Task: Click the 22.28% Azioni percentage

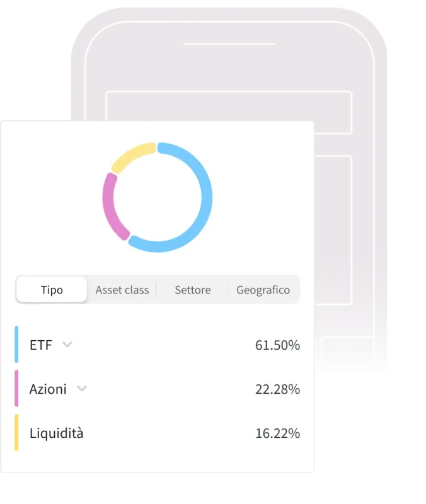Action: click(x=277, y=389)
